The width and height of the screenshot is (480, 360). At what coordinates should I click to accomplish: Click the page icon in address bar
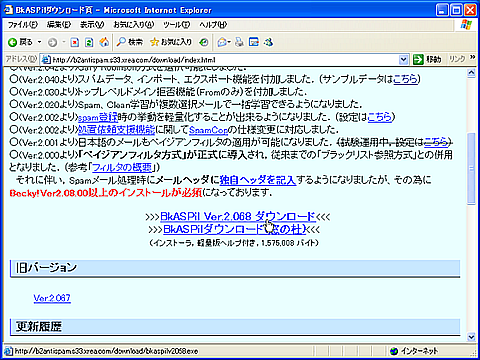click(46, 60)
